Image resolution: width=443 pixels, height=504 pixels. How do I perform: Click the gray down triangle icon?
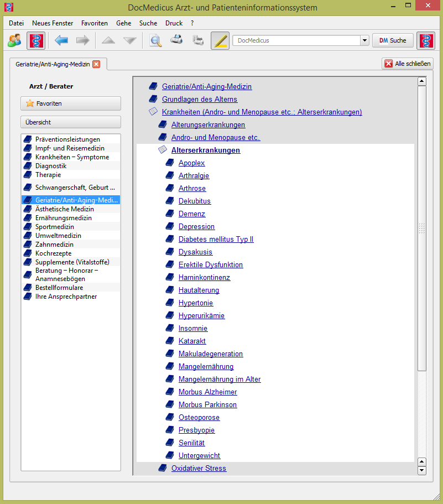pyautogui.click(x=130, y=40)
